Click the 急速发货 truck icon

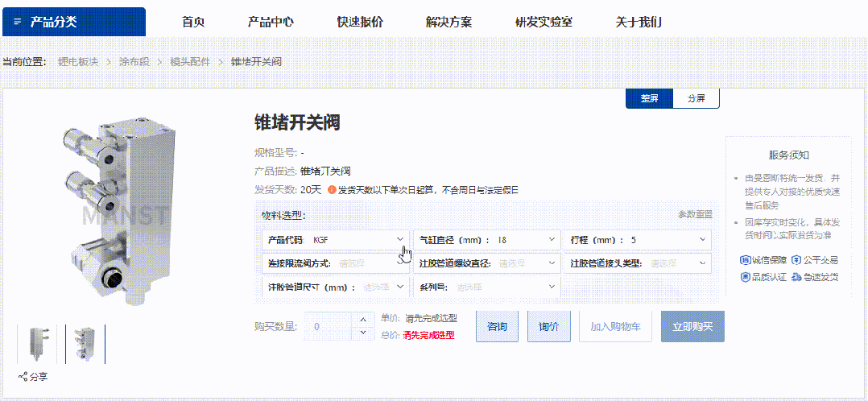click(796, 277)
